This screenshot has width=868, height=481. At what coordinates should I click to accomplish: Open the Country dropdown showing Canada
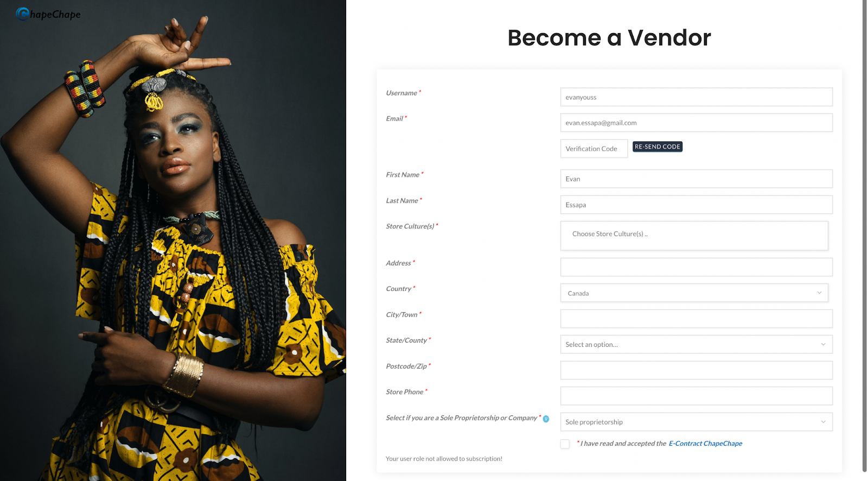(x=694, y=293)
